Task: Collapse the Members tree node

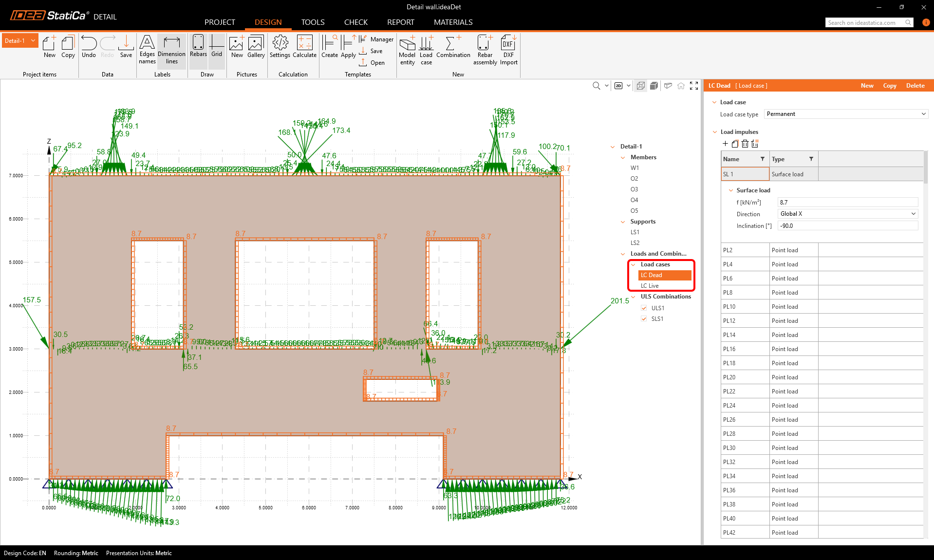Action: [623, 157]
